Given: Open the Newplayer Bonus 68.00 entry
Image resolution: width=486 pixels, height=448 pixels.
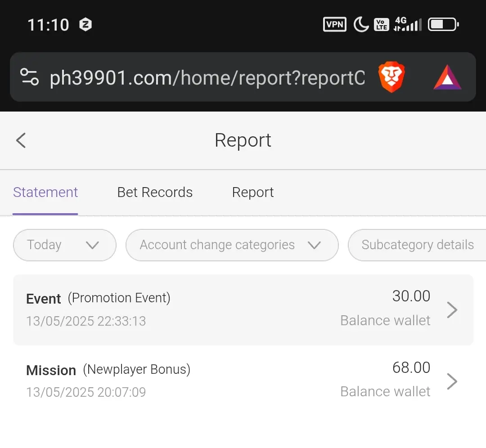Looking at the screenshot, I should (243, 381).
